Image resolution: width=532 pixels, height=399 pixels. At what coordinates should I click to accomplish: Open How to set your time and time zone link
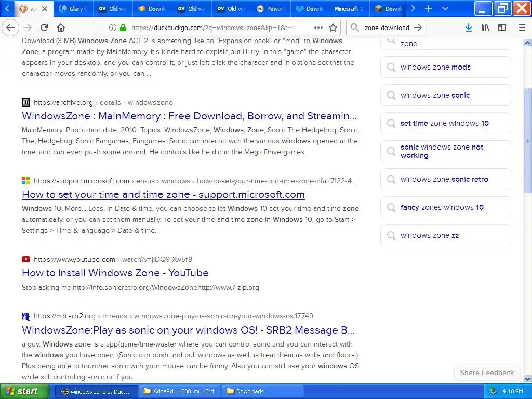click(x=163, y=194)
